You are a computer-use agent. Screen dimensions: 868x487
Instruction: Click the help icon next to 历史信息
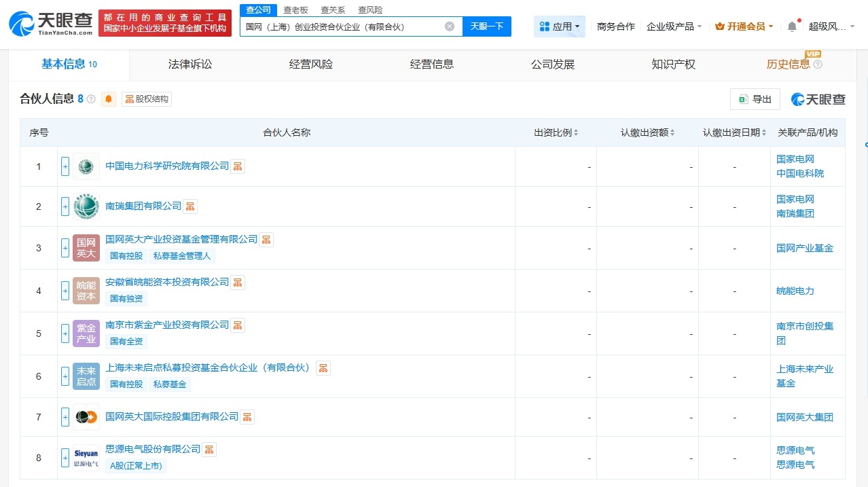818,65
